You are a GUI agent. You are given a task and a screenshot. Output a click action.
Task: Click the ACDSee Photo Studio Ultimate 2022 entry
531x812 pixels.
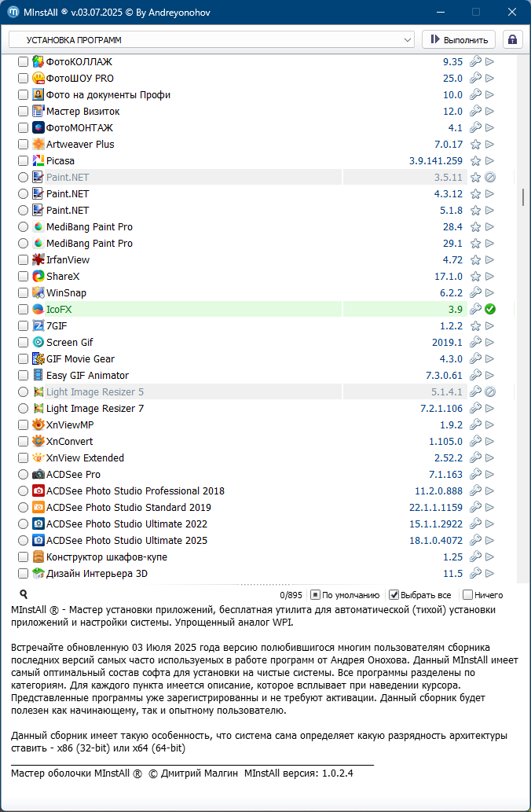click(x=126, y=524)
